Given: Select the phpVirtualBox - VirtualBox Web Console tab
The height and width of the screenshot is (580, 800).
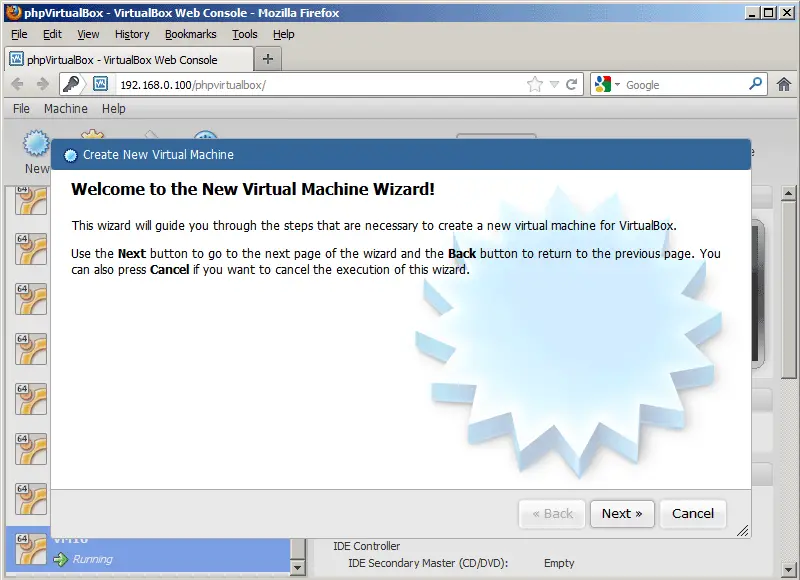Looking at the screenshot, I should [129, 59].
